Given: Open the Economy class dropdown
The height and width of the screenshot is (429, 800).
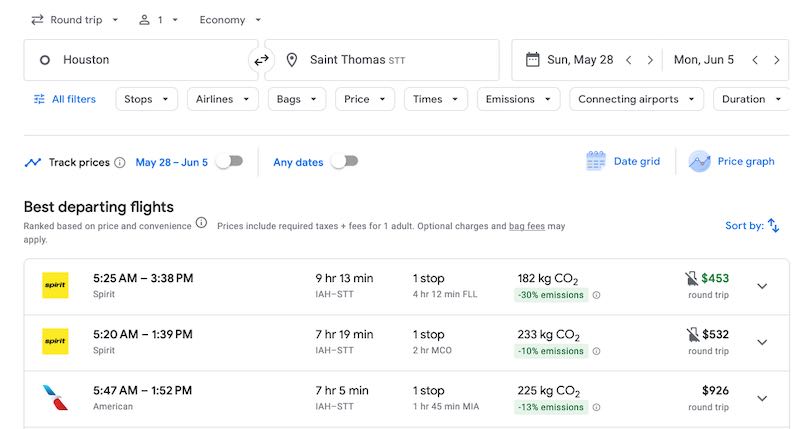Looking at the screenshot, I should 230,20.
